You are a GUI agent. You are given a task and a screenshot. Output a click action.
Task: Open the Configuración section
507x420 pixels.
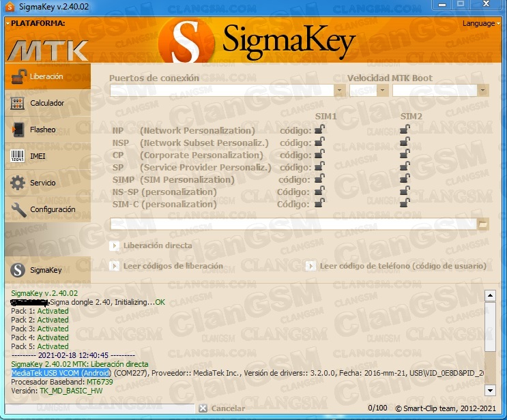(48, 209)
